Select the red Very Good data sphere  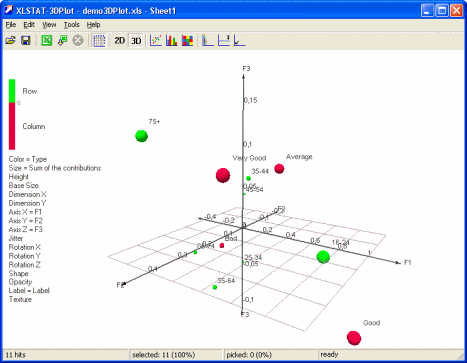[223, 175]
